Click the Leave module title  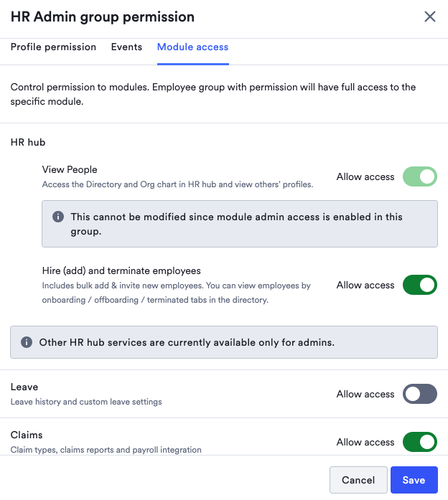tap(24, 387)
